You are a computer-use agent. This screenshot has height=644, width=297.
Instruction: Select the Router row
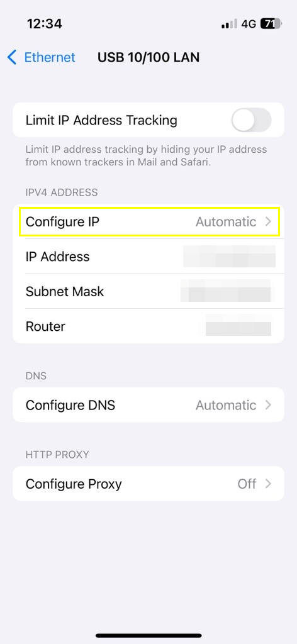148,326
